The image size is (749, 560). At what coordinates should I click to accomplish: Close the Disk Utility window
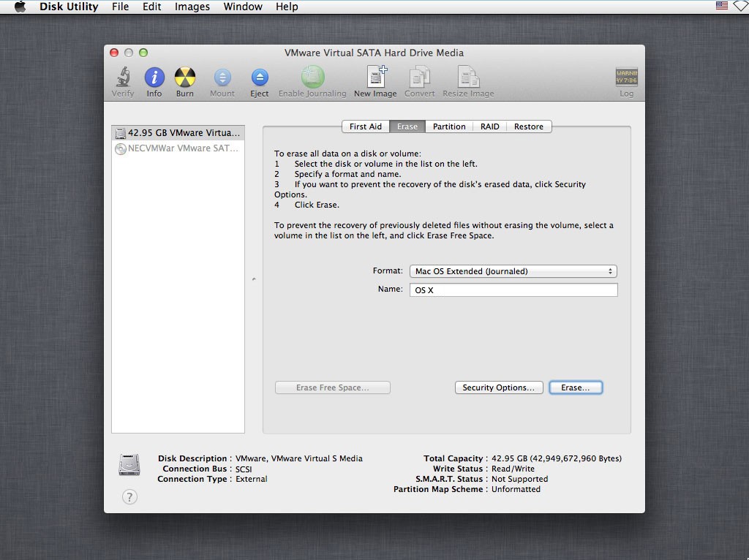[x=114, y=53]
